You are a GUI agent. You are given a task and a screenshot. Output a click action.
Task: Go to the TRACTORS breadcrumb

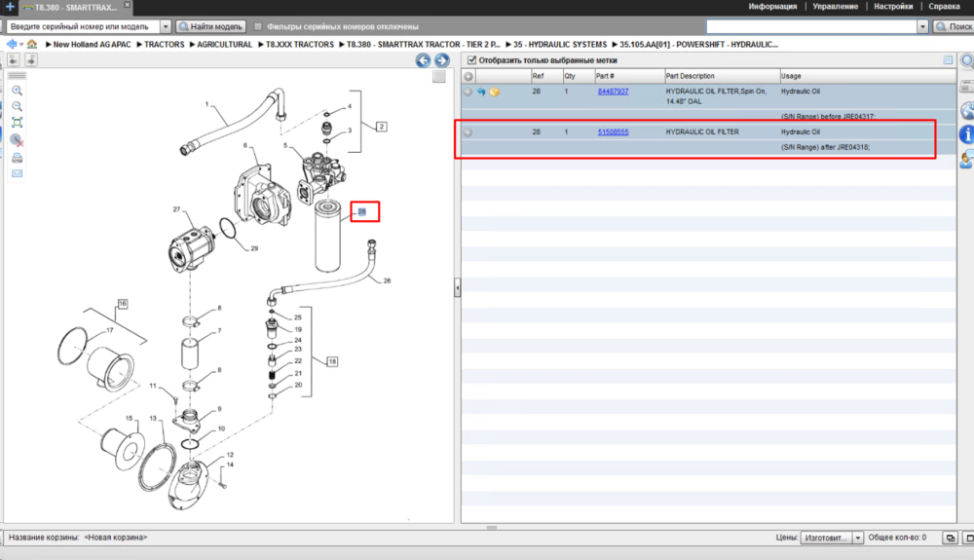click(x=164, y=45)
